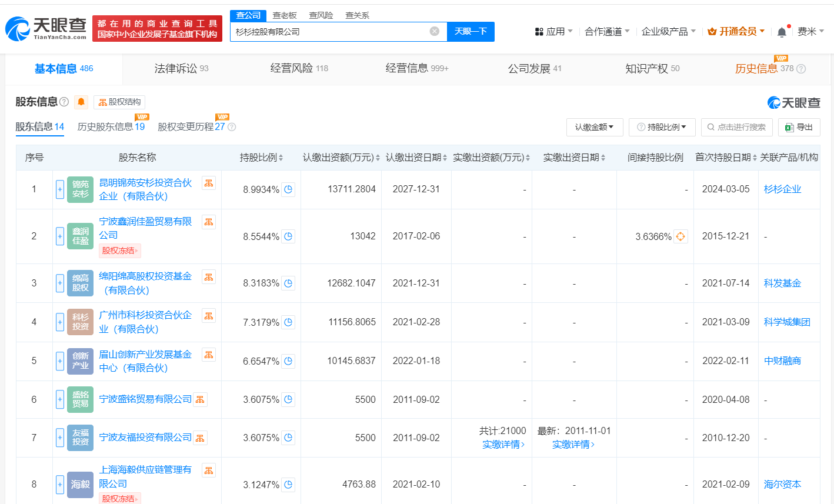Viewport: 834px width, 504px height.
Task: Open the 认缴金额 filter dropdown
Action: [595, 127]
